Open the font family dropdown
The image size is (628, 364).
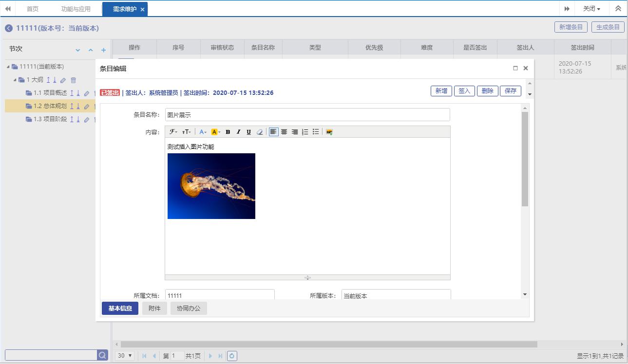pos(173,132)
